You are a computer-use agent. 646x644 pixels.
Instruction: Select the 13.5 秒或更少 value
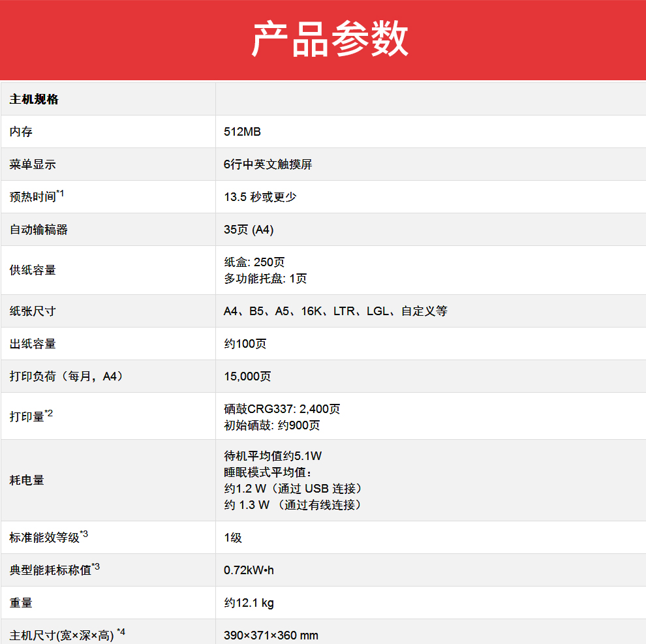[260, 197]
